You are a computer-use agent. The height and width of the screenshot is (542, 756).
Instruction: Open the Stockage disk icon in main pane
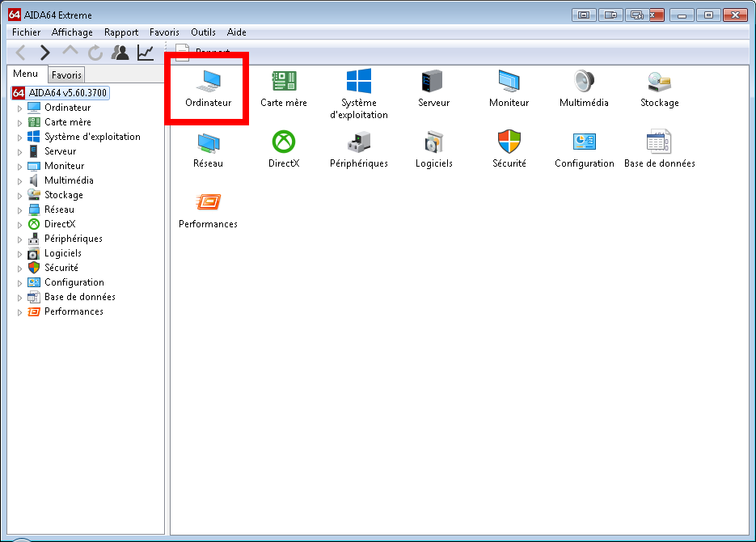(660, 82)
